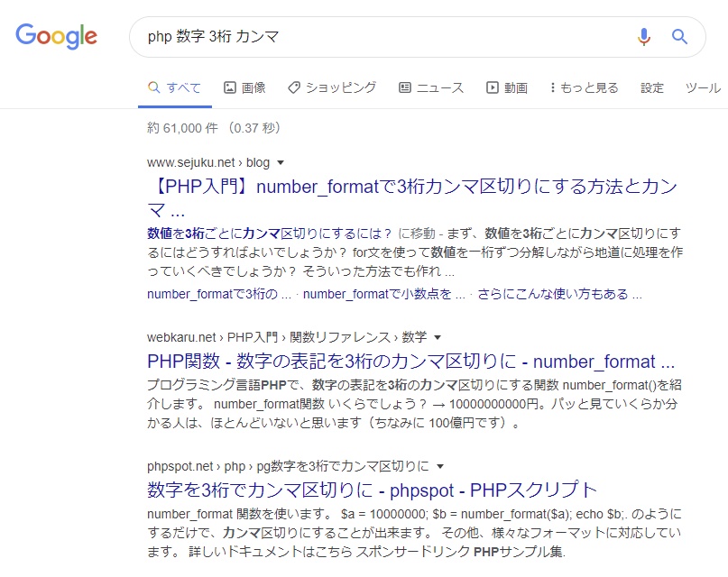Click the blue search magnifier button
This screenshot has width=728, height=577.
tap(679, 36)
